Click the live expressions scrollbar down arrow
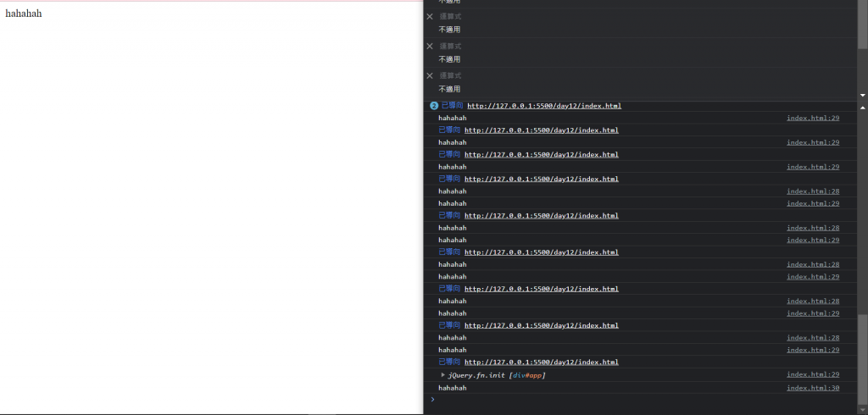This screenshot has width=868, height=415. tap(862, 95)
